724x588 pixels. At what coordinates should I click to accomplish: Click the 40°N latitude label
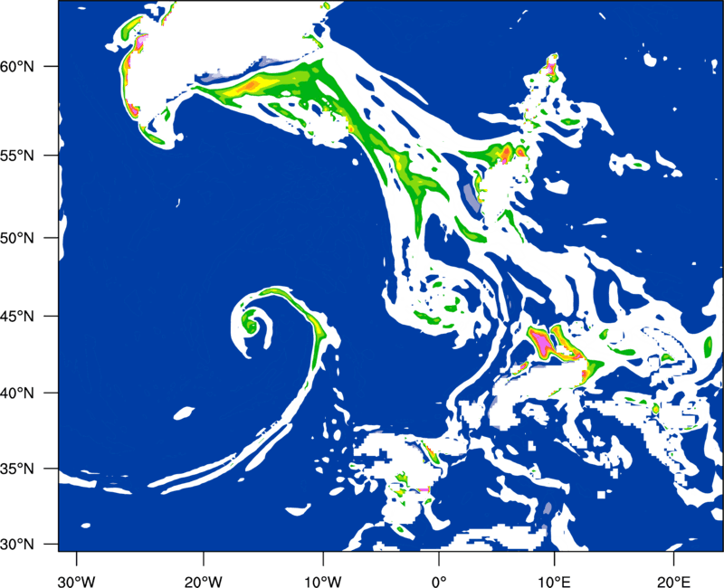(17, 394)
